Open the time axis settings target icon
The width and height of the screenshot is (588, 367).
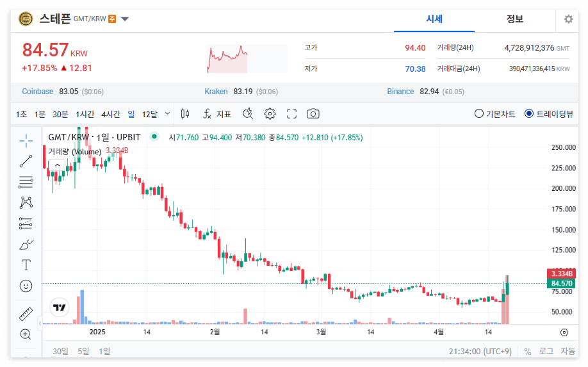click(564, 332)
